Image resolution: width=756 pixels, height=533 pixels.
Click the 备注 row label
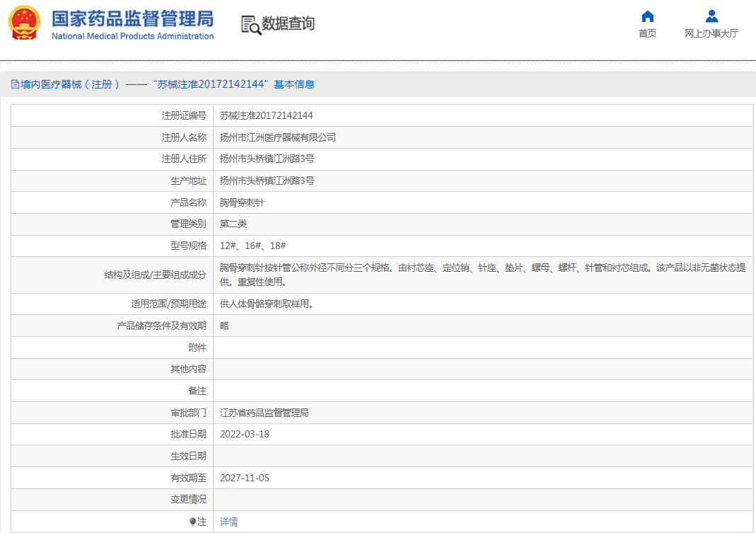197,391
